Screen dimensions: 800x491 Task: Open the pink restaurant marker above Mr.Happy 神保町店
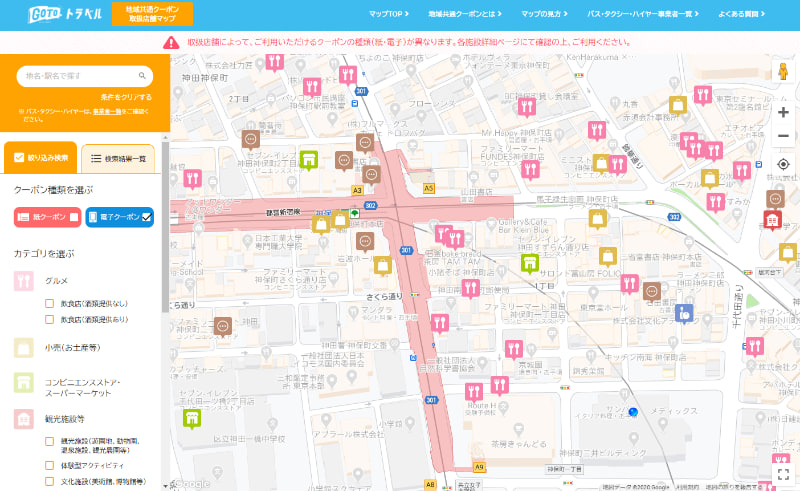pyautogui.click(x=527, y=107)
